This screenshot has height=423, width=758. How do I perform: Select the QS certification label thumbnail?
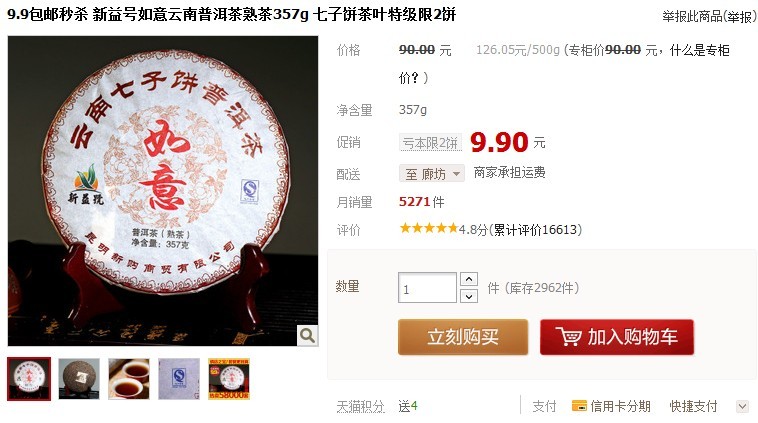179,379
